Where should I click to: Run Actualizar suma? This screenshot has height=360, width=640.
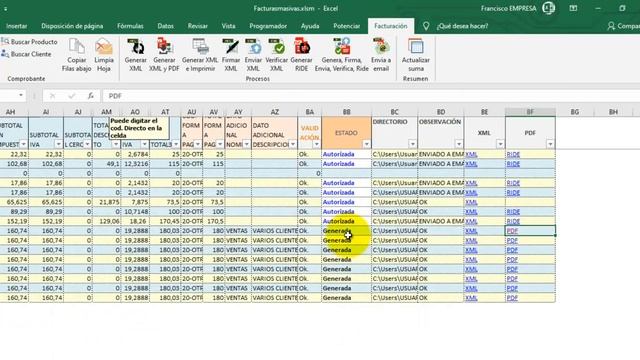click(x=416, y=55)
